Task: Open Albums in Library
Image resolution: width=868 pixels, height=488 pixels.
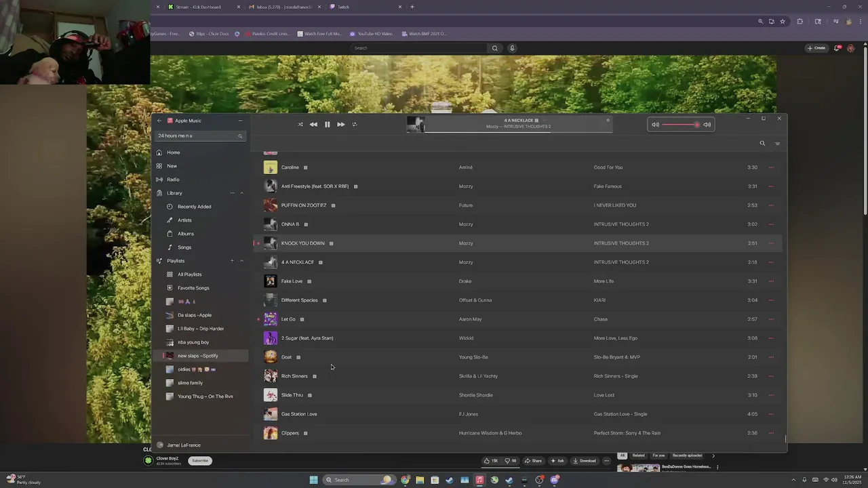Action: [x=186, y=234]
